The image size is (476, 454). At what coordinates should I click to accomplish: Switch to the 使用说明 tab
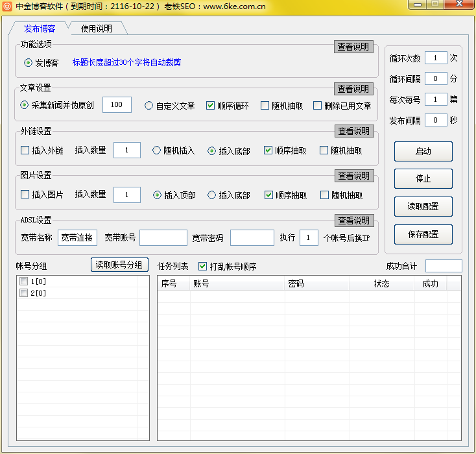96,29
